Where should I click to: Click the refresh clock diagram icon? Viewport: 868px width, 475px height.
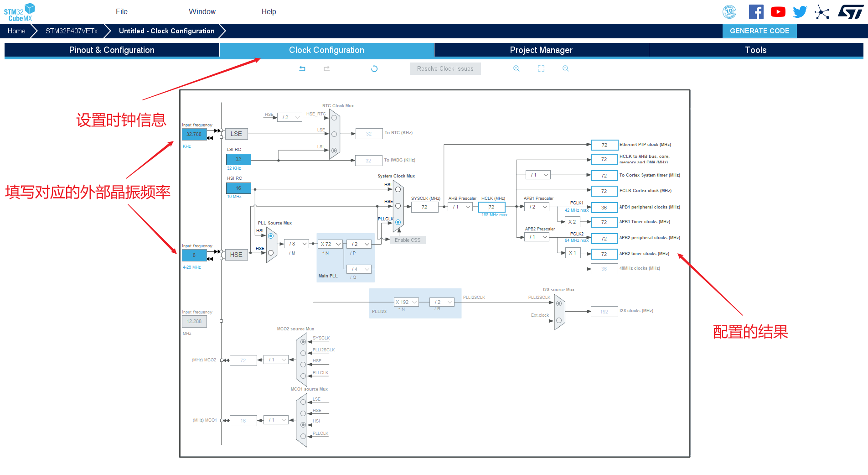pos(374,68)
